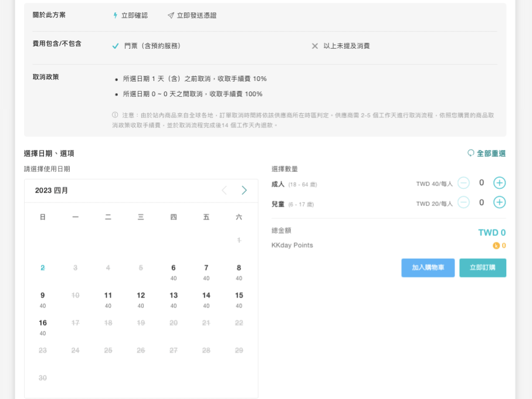Click the paper plane 立即發送憑證 icon

coord(171,15)
